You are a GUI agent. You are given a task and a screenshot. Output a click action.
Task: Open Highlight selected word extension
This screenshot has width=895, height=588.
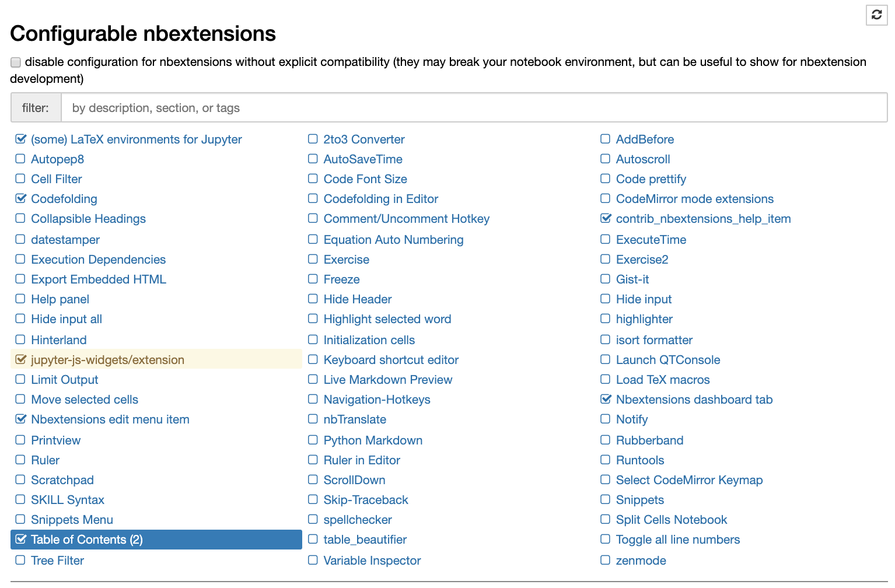pyautogui.click(x=387, y=319)
